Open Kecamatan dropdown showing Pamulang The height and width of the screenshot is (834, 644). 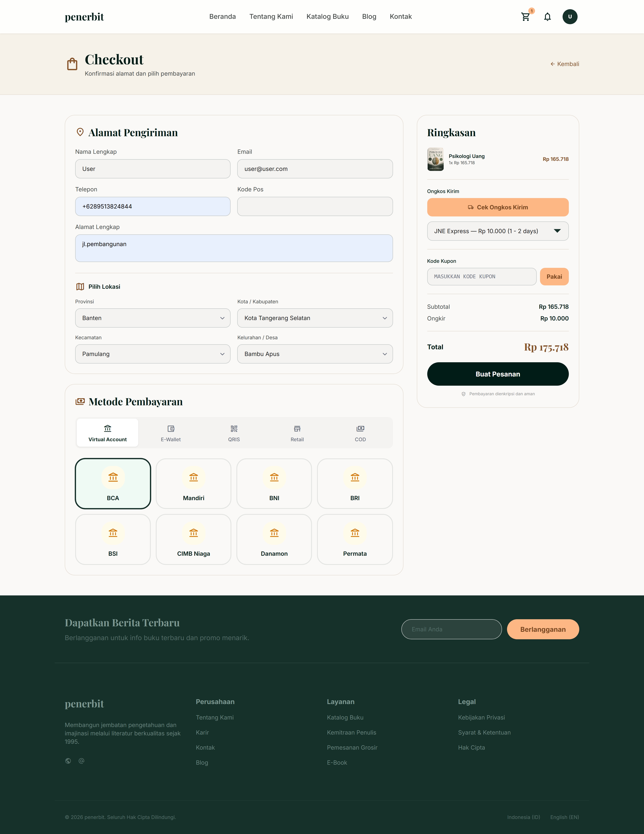(153, 354)
